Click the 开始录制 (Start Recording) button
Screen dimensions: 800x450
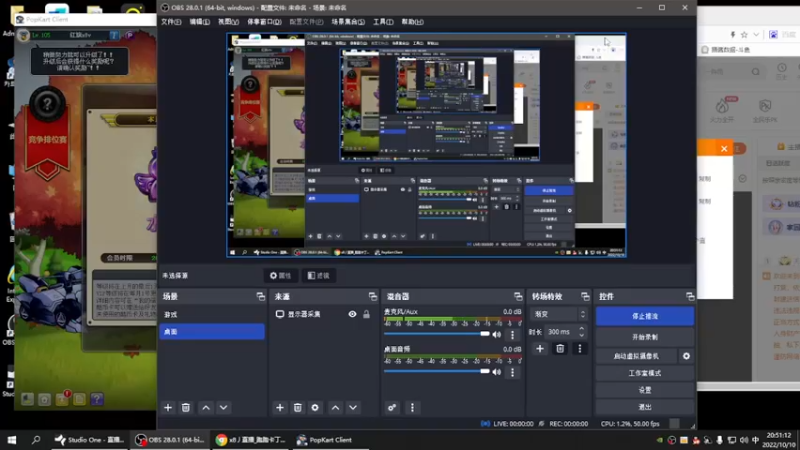point(645,337)
